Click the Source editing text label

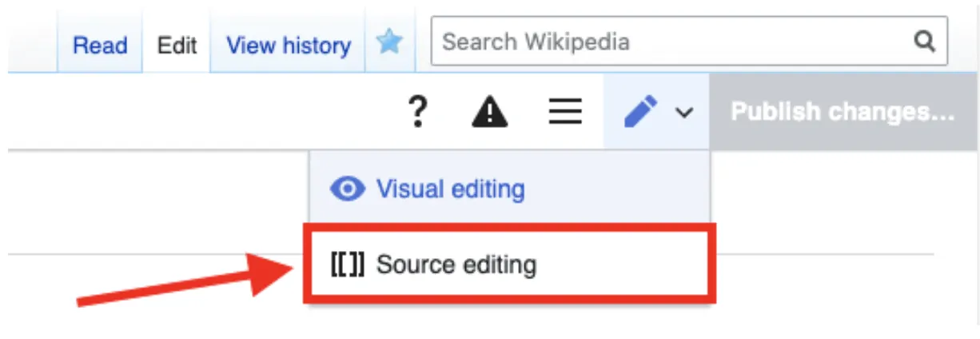pyautogui.click(x=456, y=264)
